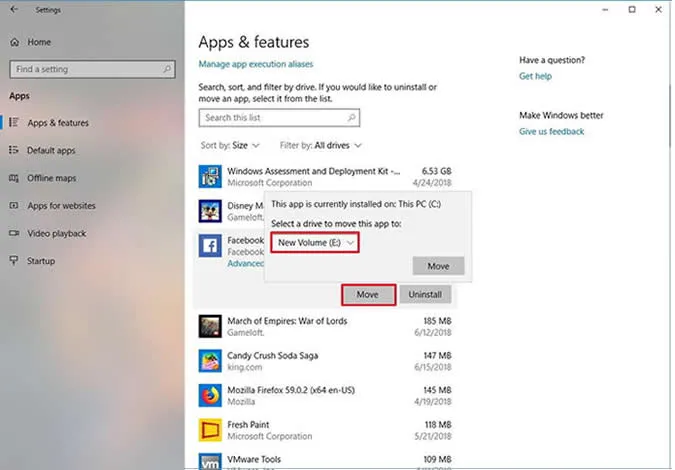Click the Windows Assessment and Deployment Kit icon

coord(210,176)
